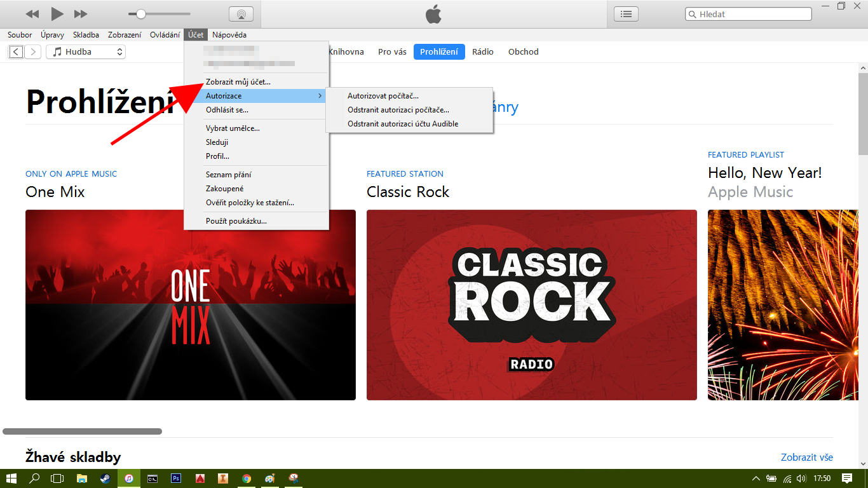Select Odhlásit se from the Účet menu
Viewport: 868px width, 488px height.
[x=256, y=110]
